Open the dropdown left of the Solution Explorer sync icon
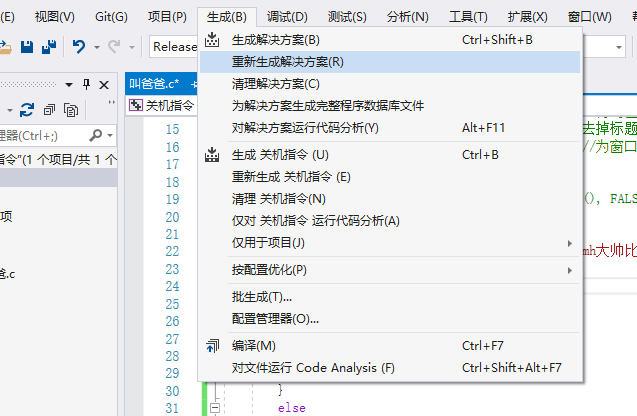This screenshot has width=637, height=416. click(10, 110)
